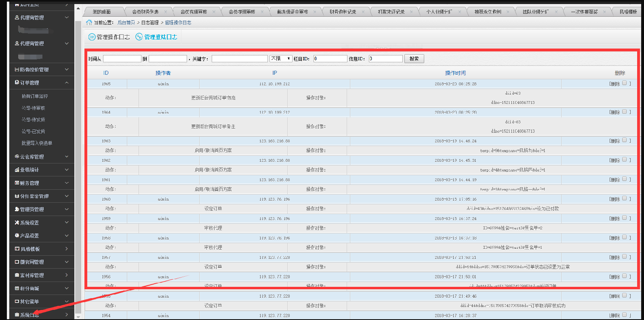Tick delete checkbox for log 1957

[624, 256]
